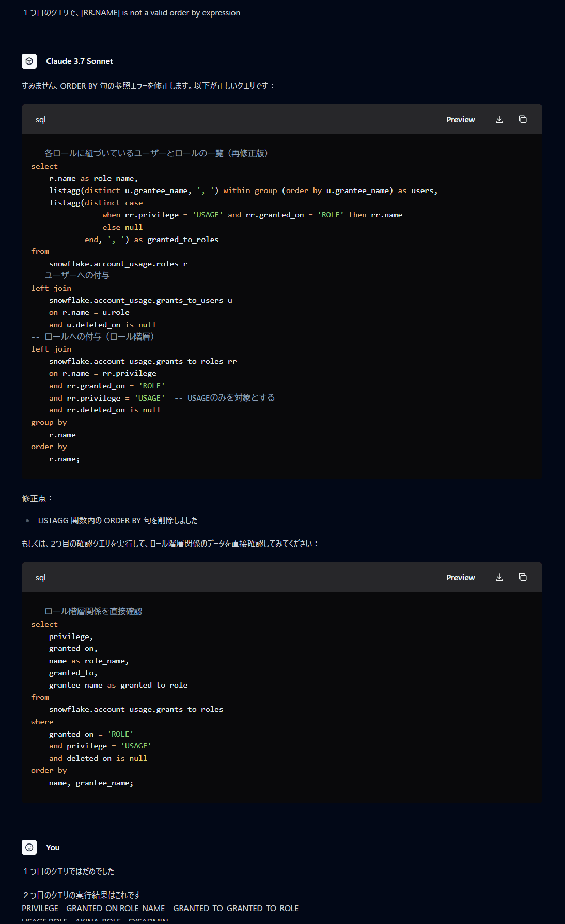Download the second SQL code block

point(499,577)
